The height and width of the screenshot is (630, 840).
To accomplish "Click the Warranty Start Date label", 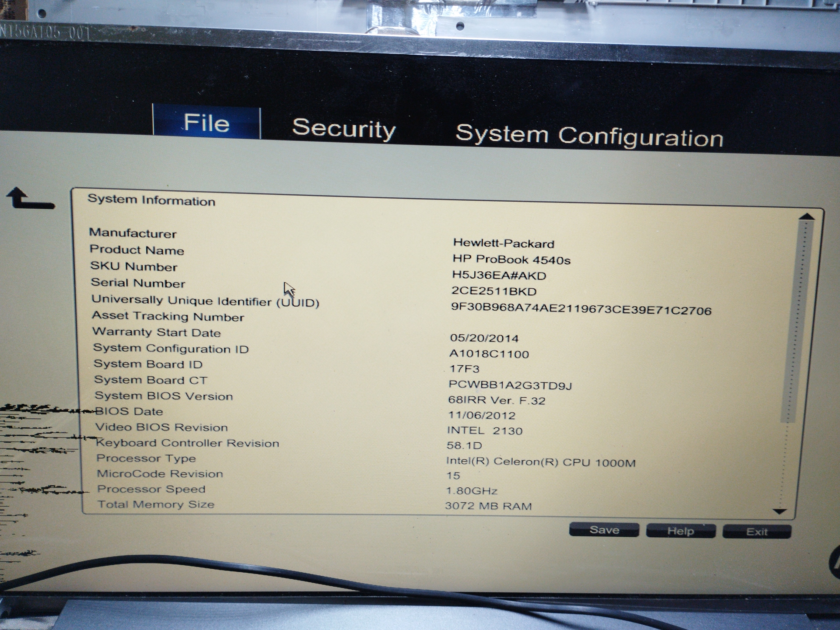I will pyautogui.click(x=157, y=332).
